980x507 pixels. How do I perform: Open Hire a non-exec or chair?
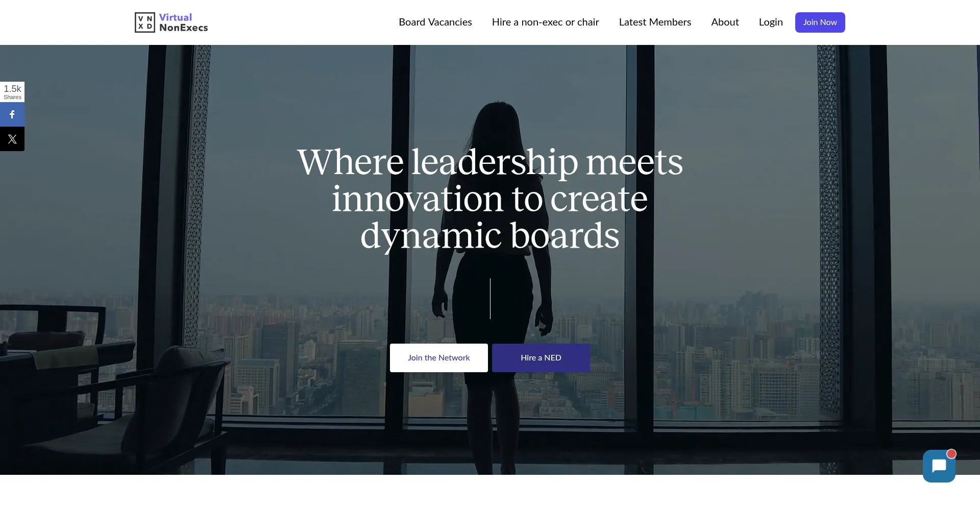[546, 22]
